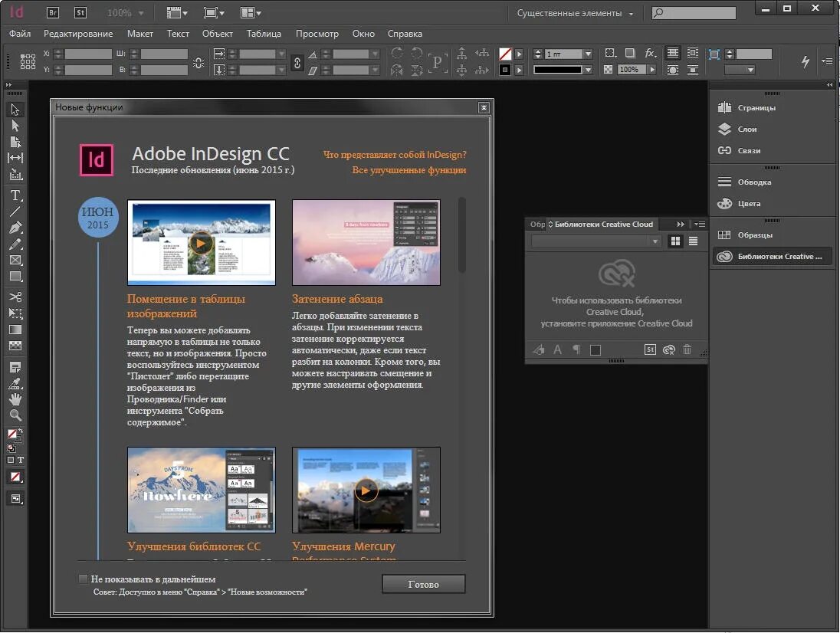840x633 pixels.
Task: Select the Scissors tool
Action: click(15, 295)
